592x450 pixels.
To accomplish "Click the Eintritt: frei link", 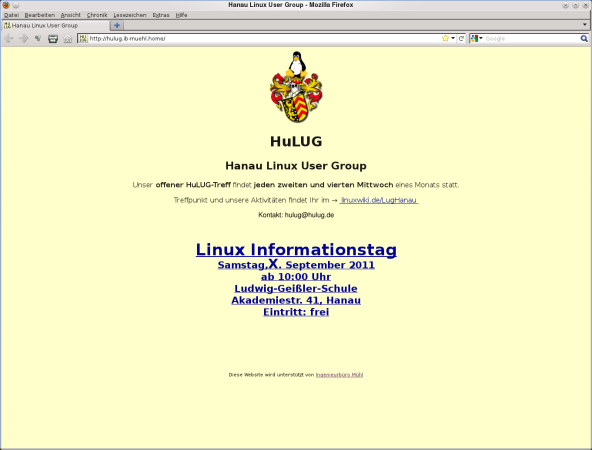I will pyautogui.click(x=296, y=312).
